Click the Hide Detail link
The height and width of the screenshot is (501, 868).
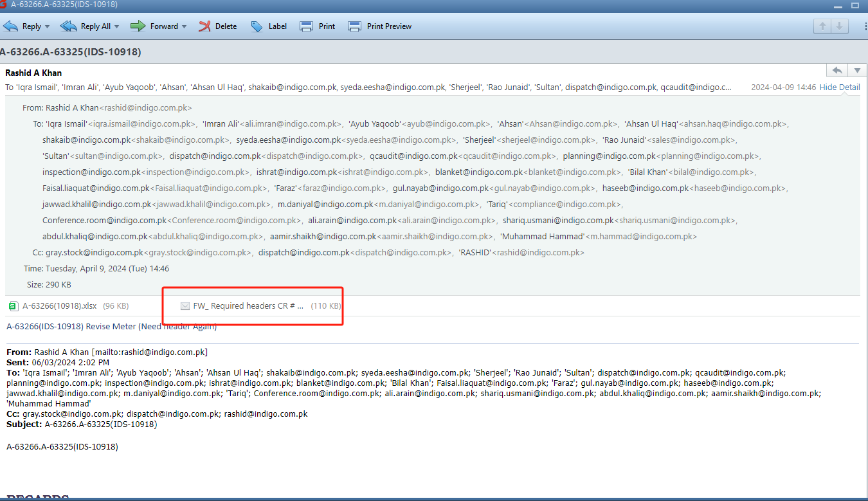839,87
